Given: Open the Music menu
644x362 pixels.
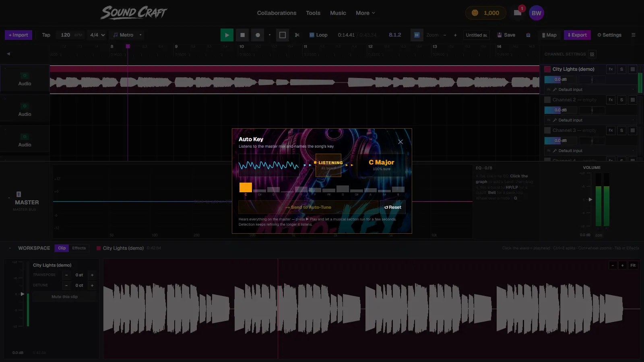Looking at the screenshot, I should click(338, 13).
